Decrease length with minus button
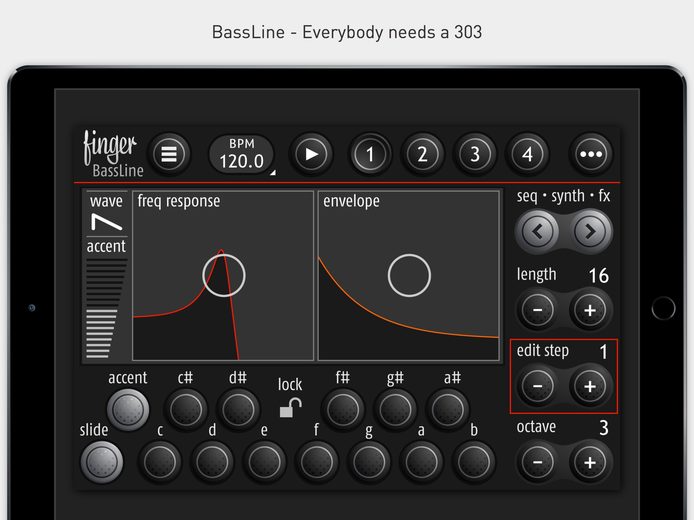The width and height of the screenshot is (694, 520). (537, 310)
